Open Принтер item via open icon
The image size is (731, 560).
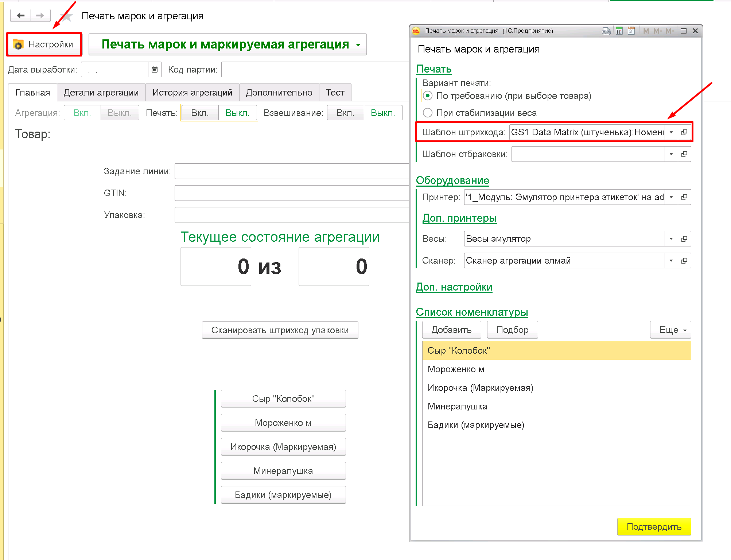[x=684, y=197]
